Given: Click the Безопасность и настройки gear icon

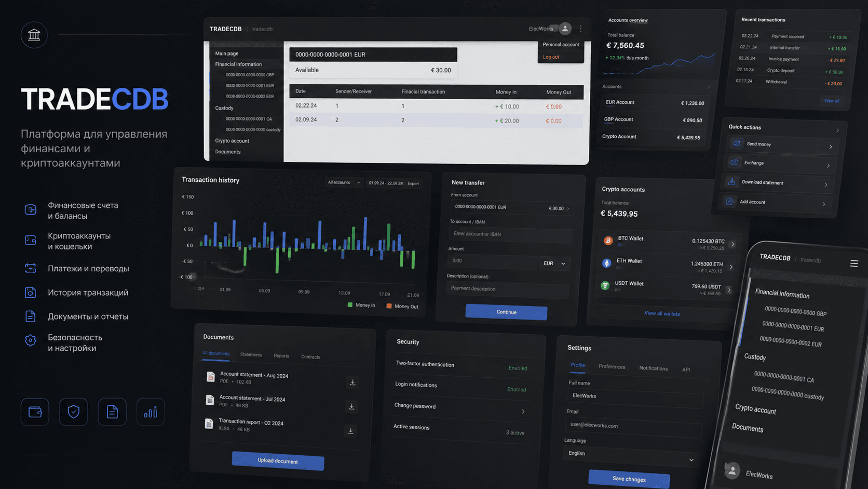Looking at the screenshot, I should pos(31,340).
